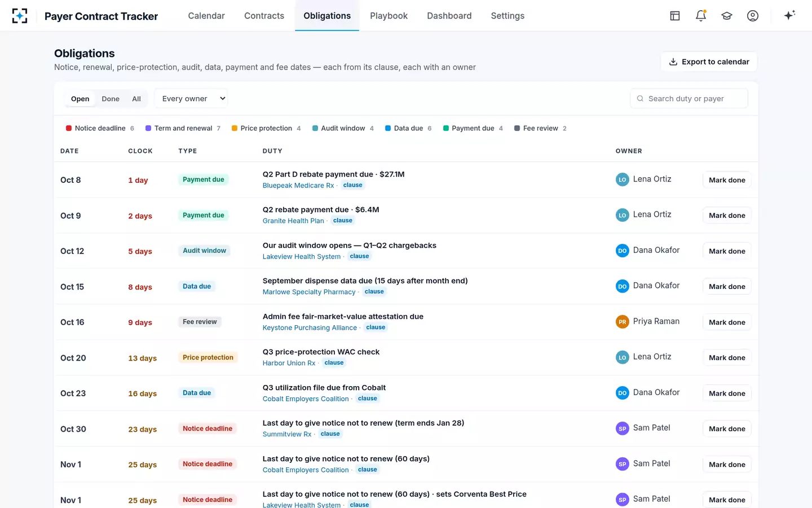
Task: Mark done the Oct 16 admin fee attestation
Action: click(x=727, y=322)
